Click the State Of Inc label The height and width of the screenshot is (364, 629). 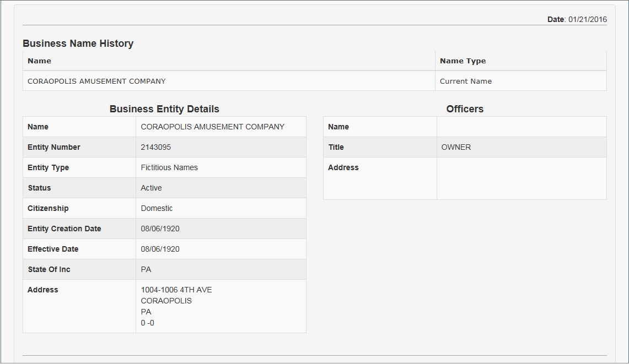point(49,269)
